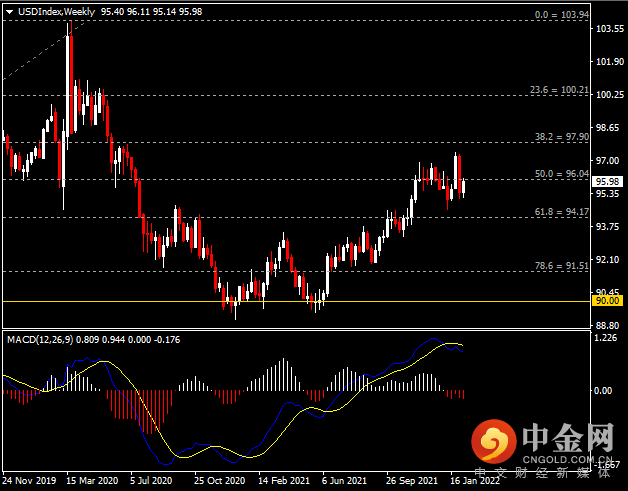Click the 16 Jan 2022 date label

[475, 481]
